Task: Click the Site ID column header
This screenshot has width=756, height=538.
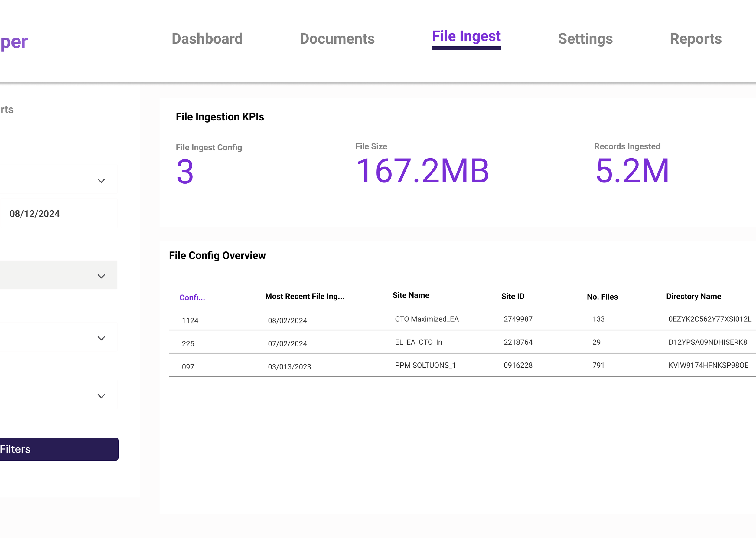Action: [512, 296]
